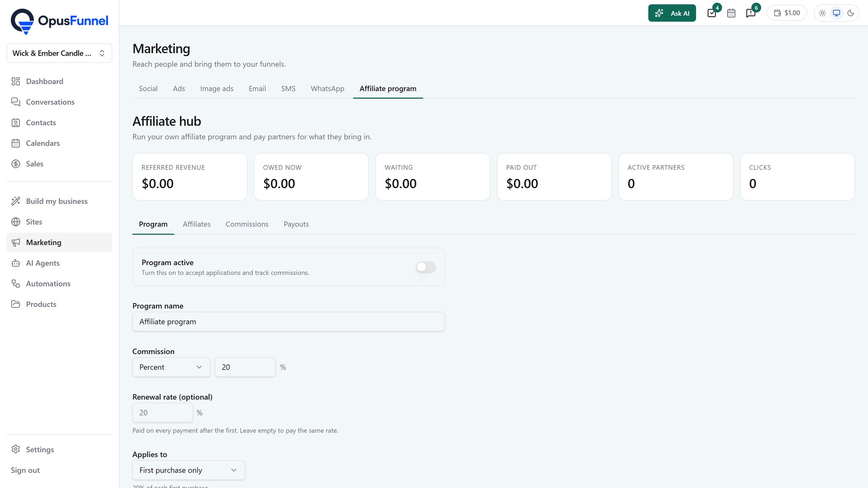Click the Sales dollar icon in the sidebar

point(16,164)
